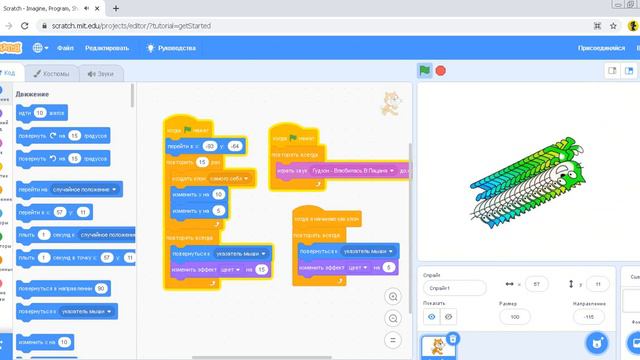Screen dimensions: 640x360
Task: Hide the sprite with crossed-eye icon
Action: [x=448, y=317]
